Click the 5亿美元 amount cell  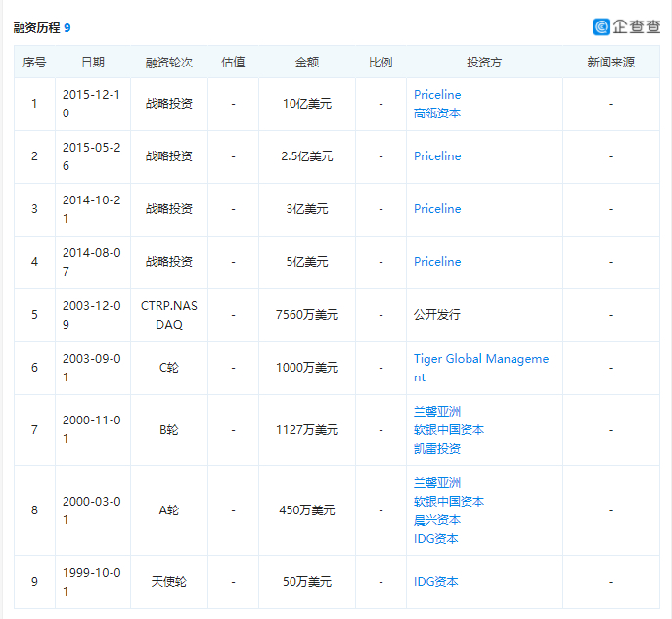[307, 262]
